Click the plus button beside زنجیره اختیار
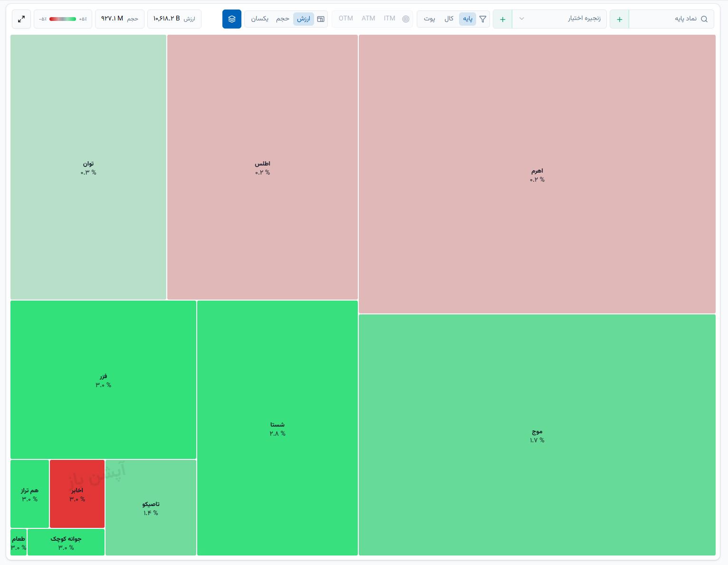The width and height of the screenshot is (728, 565). [x=503, y=19]
